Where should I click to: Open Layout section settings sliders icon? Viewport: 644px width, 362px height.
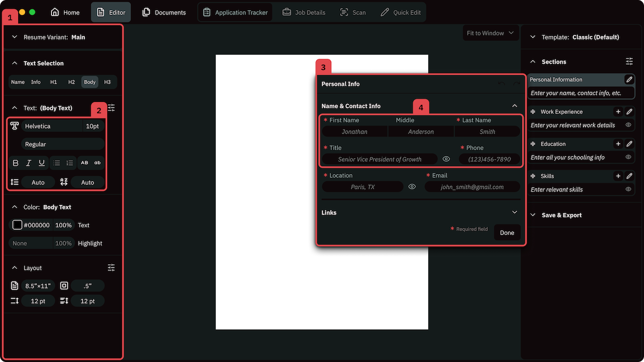click(x=111, y=268)
